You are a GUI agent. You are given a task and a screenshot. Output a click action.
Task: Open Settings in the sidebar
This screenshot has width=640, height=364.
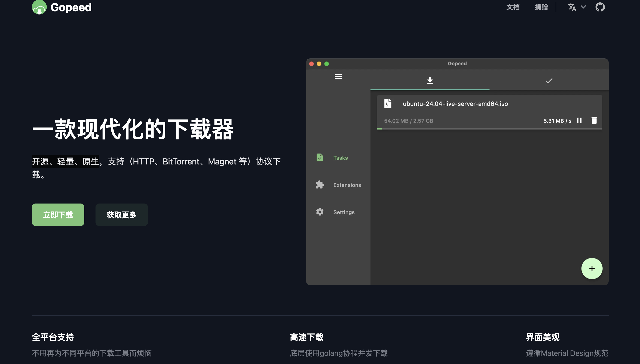(x=344, y=212)
